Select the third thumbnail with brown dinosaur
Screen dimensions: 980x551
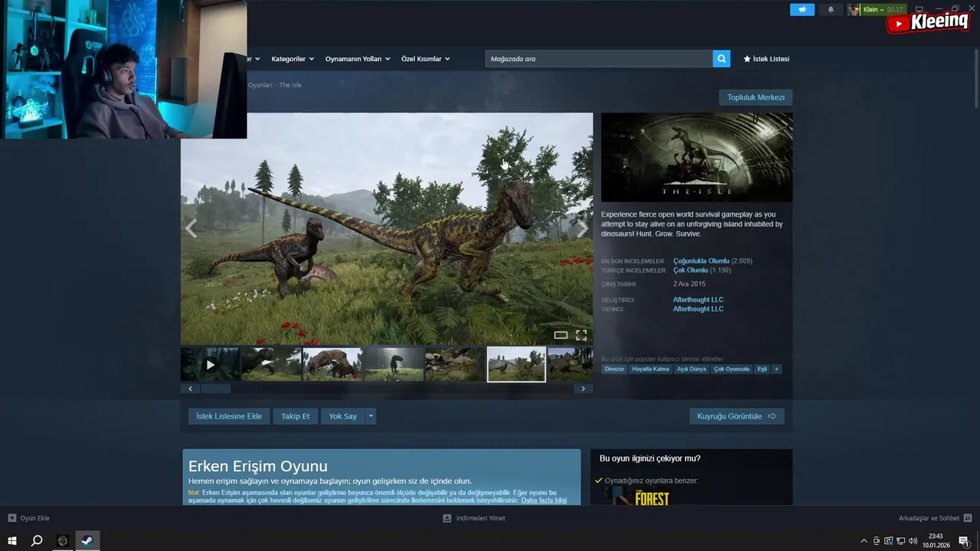point(332,364)
